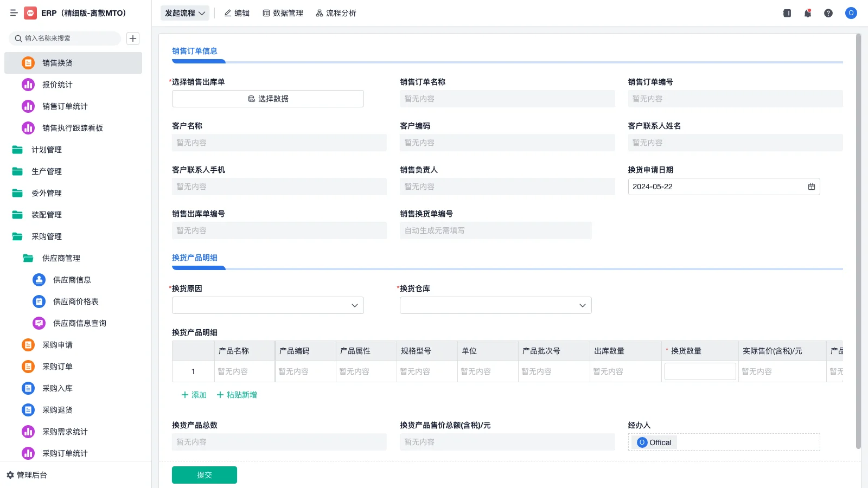Click the panel toggle icon near the bell
This screenshot has height=488, width=868.
(x=786, y=13)
